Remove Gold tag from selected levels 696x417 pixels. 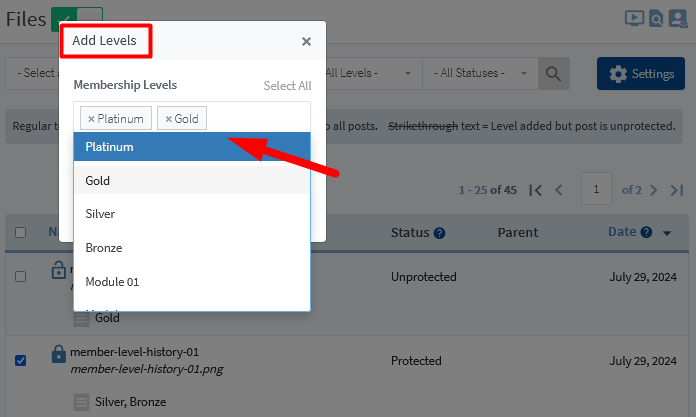tap(168, 119)
